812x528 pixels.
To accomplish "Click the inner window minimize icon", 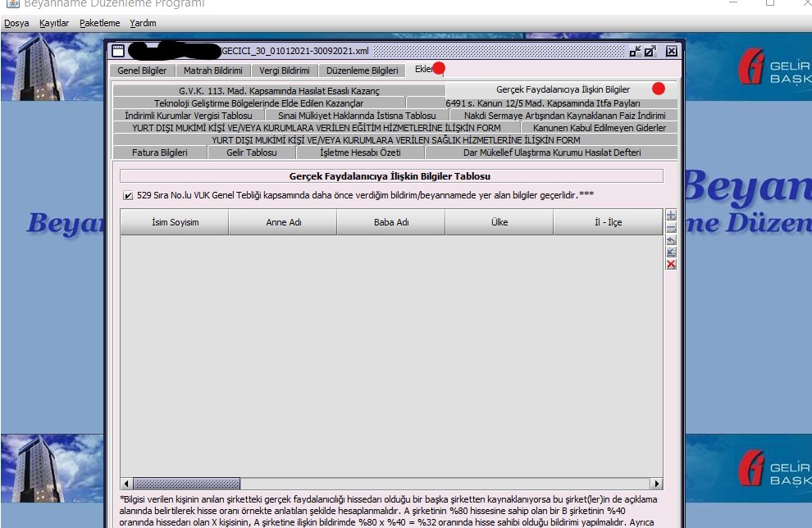I will (635, 51).
